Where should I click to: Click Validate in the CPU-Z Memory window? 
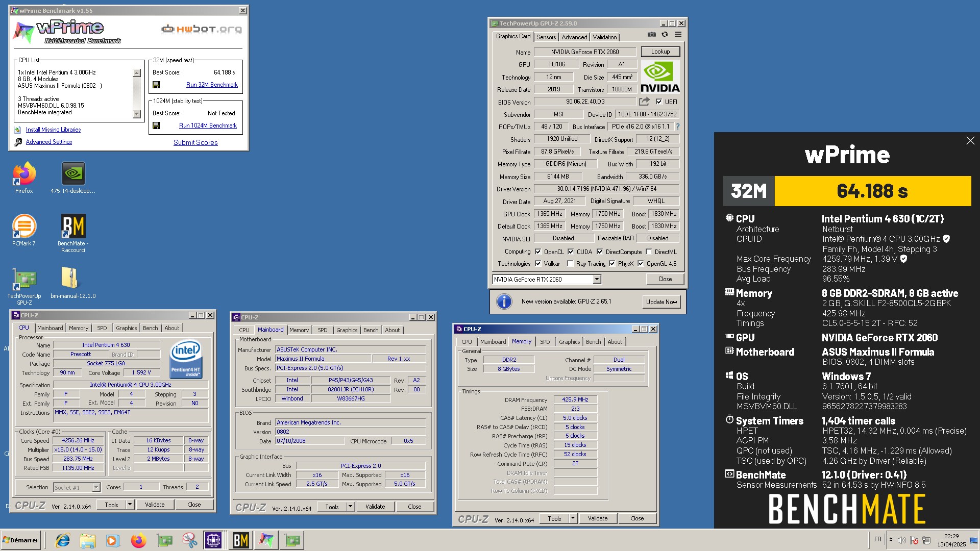(x=598, y=518)
